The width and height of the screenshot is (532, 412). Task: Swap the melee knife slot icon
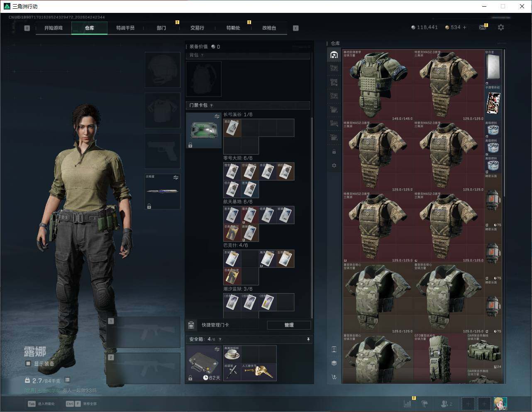point(176,178)
